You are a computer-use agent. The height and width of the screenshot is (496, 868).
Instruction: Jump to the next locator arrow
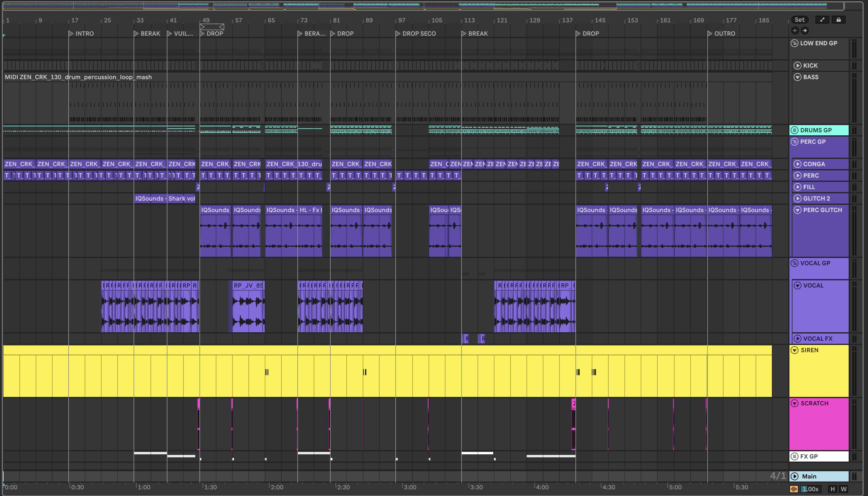point(805,31)
